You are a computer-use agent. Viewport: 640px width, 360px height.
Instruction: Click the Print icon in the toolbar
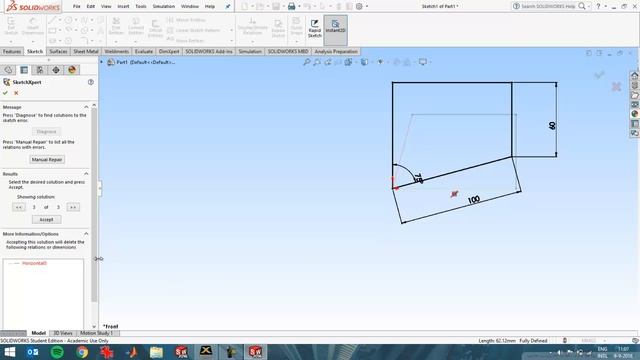point(291,6)
